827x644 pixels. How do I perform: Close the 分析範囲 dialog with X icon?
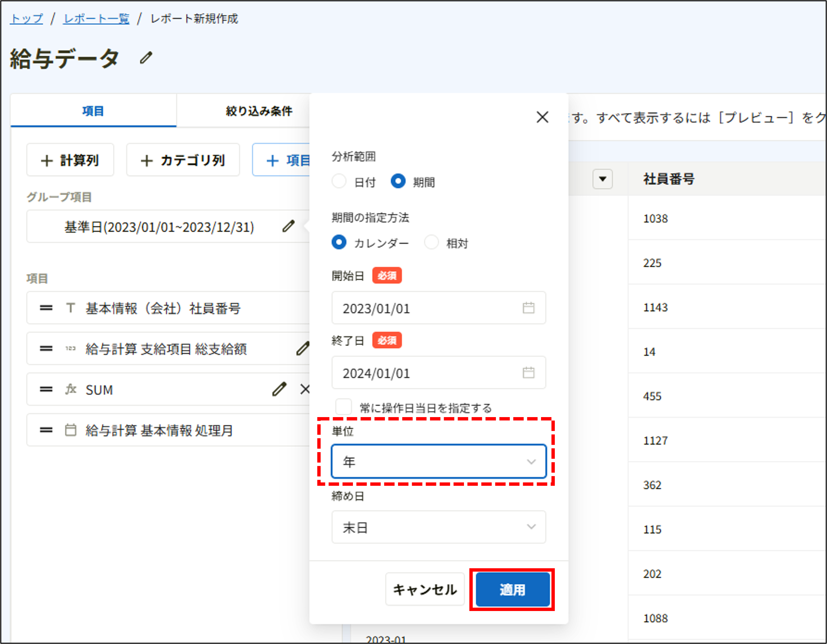click(x=542, y=117)
